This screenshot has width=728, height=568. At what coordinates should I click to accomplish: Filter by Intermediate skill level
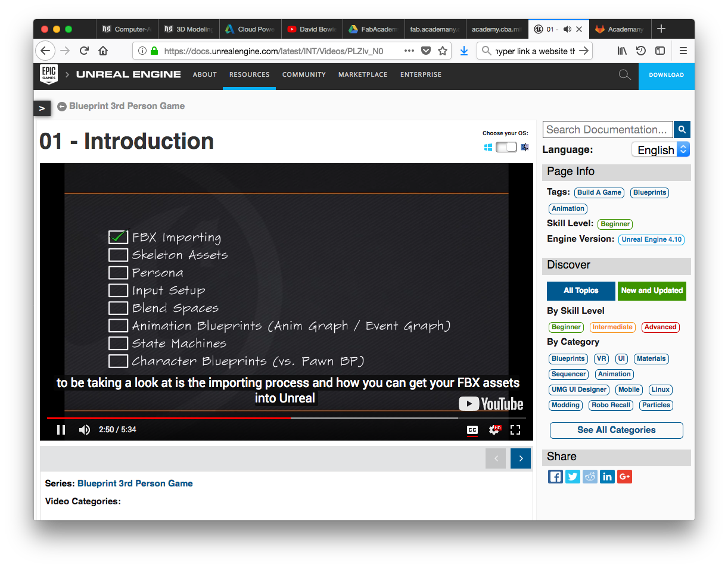(612, 327)
